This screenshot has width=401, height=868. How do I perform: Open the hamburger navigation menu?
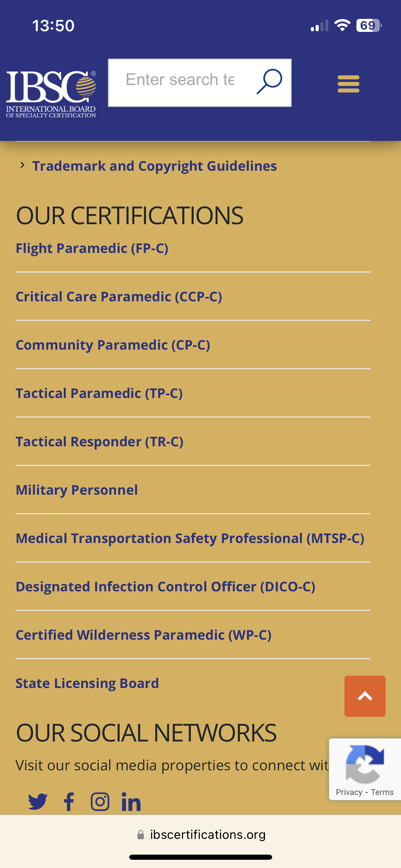click(x=348, y=84)
